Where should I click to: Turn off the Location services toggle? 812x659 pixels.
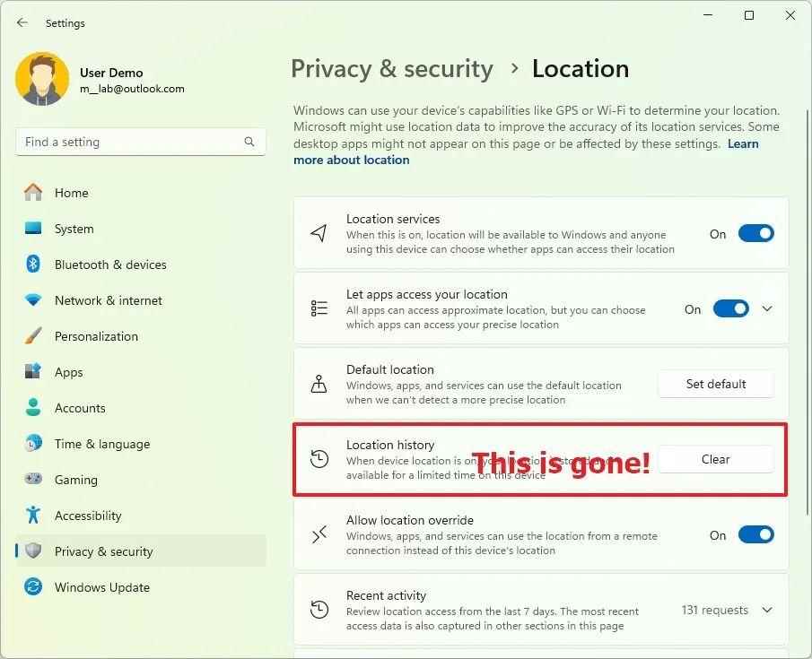[x=755, y=234]
